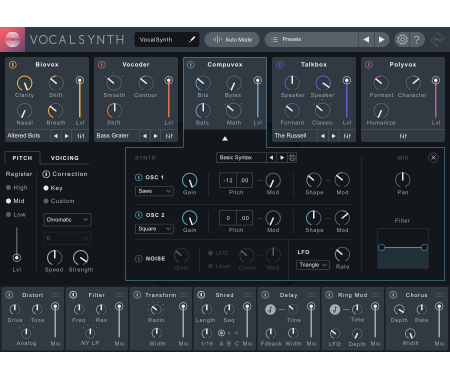Open Vocoder advanced settings icon
Image resolution: width=450 pixels, height=380 pixels.
[169, 136]
